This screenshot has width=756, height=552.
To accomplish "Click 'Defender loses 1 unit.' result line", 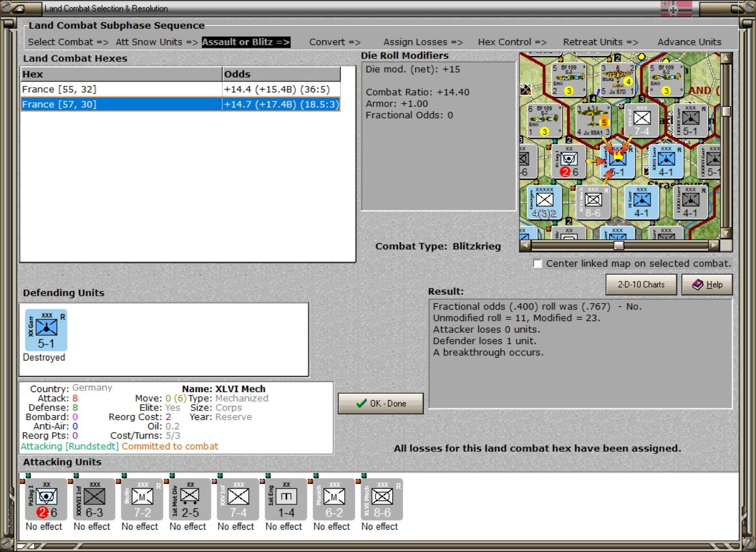I will coord(484,341).
